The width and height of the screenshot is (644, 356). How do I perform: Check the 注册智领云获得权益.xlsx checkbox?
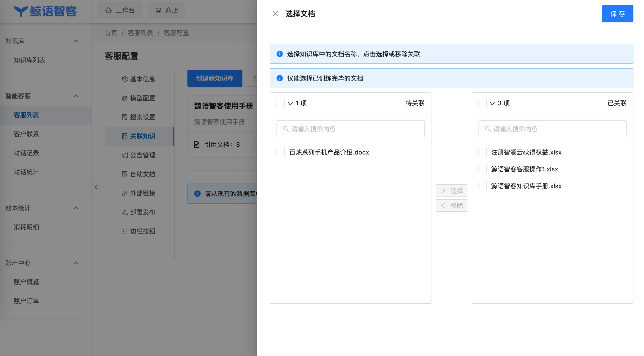482,152
